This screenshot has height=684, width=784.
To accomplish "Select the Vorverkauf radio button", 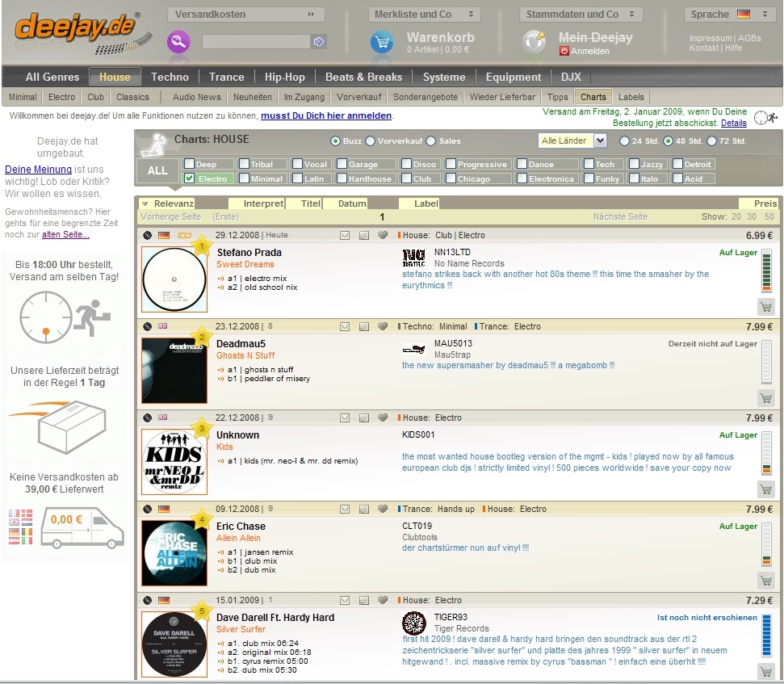I will [x=370, y=141].
